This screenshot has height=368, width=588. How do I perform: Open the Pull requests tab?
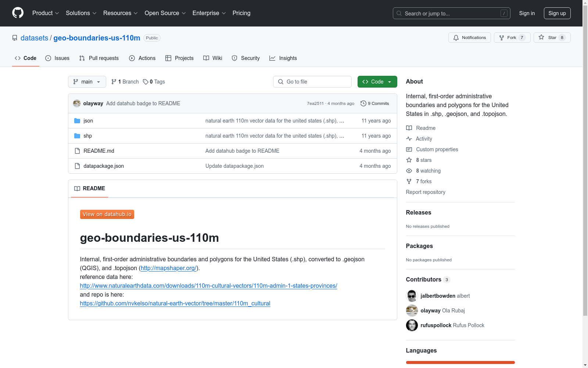click(x=99, y=58)
